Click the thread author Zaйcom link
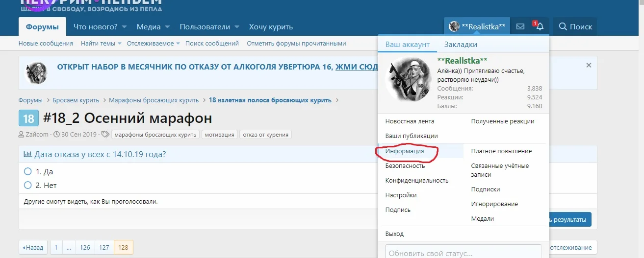This screenshot has width=644, height=258. pos(37,134)
